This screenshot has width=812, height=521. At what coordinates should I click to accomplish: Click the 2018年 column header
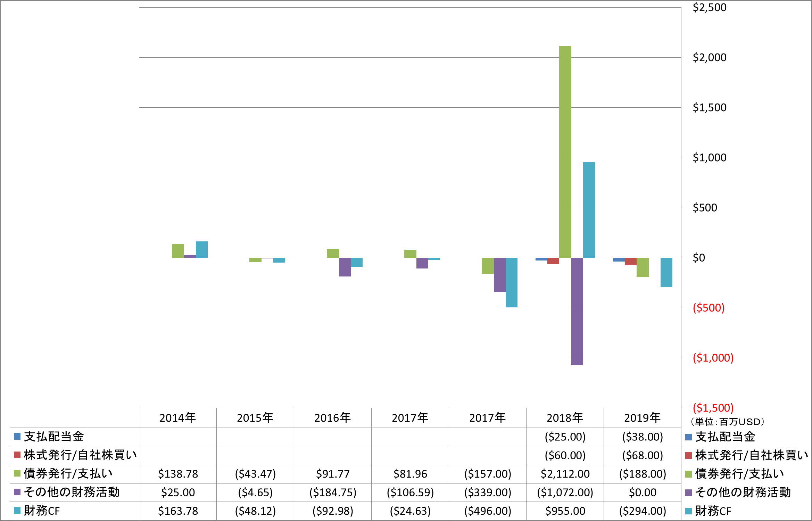565,417
